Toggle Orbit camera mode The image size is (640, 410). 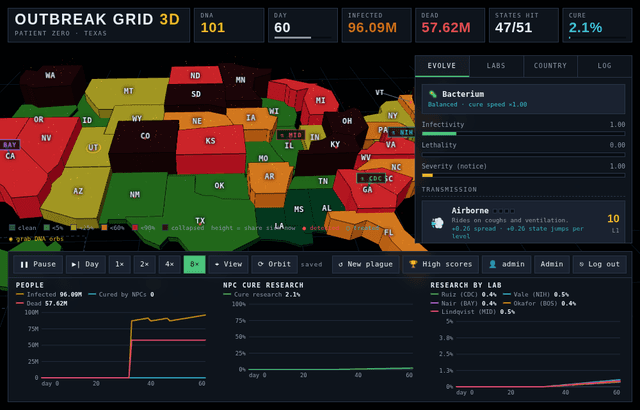point(274,264)
